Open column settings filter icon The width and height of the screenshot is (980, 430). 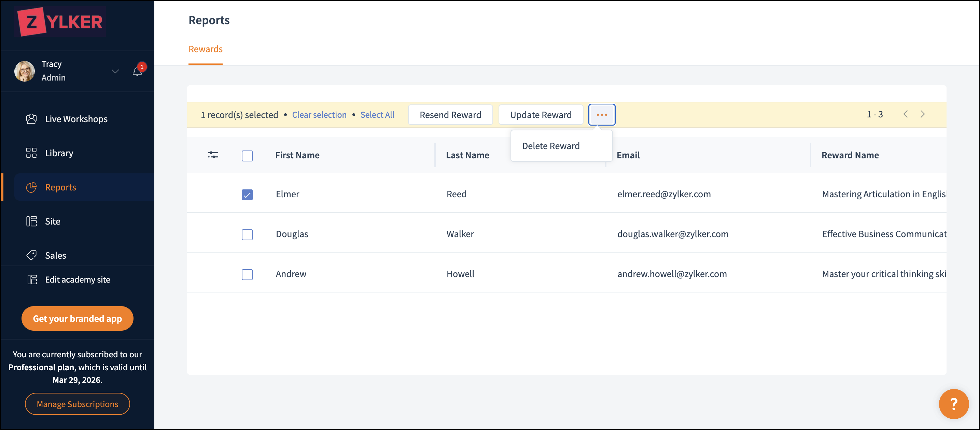213,155
